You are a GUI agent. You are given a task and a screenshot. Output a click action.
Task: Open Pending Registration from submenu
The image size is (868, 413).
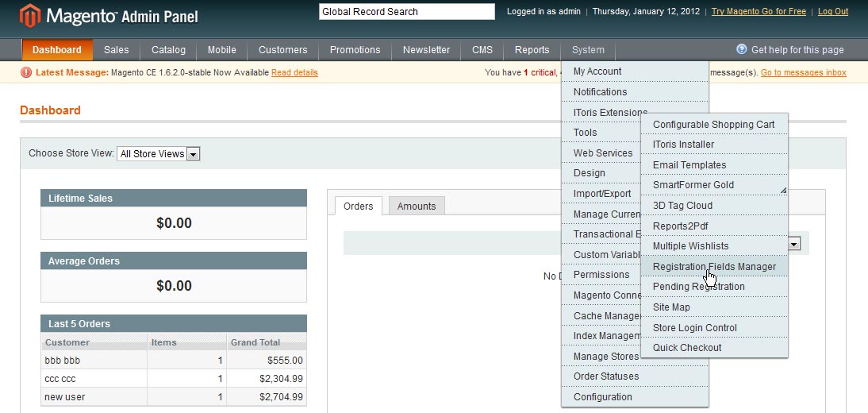[714, 286]
